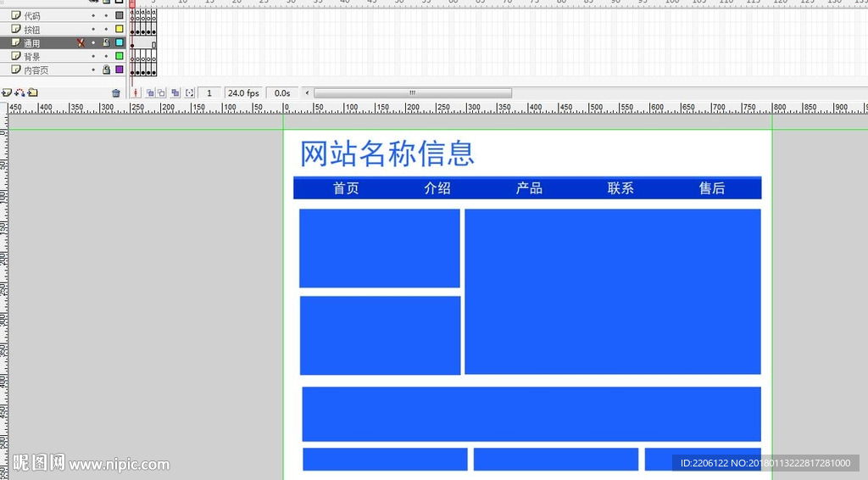The width and height of the screenshot is (868, 480).
Task: Select the 网站名称信息 title text on the stage
Action: (x=387, y=153)
